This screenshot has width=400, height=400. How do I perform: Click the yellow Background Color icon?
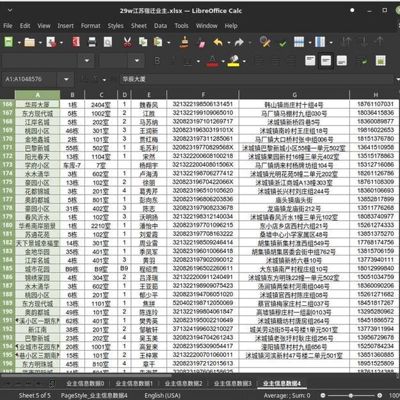233,61
